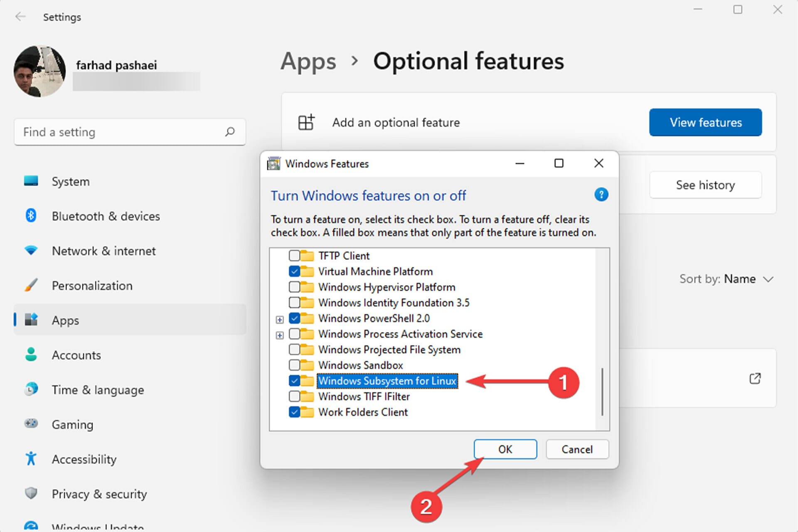Click the Virtual Machine Platform folder icon
Image resolution: width=798 pixels, height=532 pixels.
click(x=307, y=271)
